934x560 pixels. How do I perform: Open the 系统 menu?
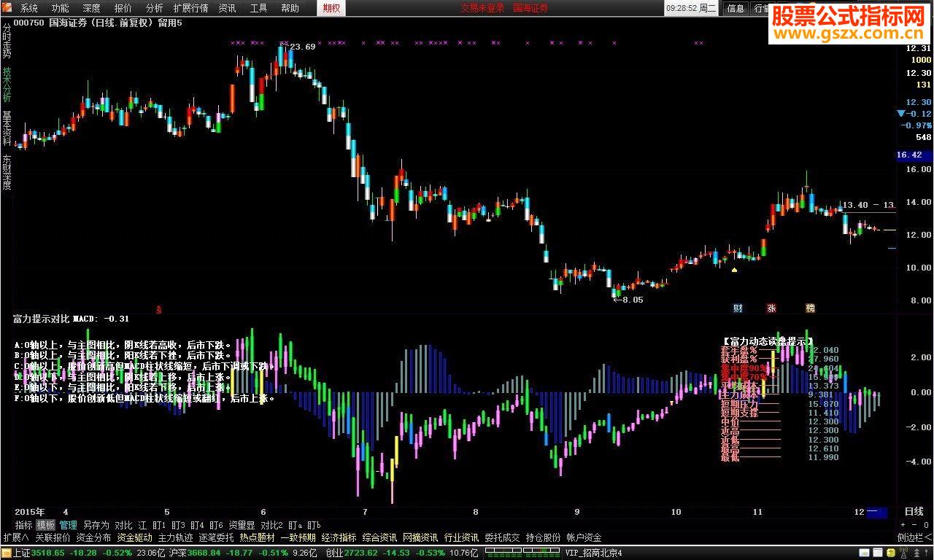click(29, 8)
